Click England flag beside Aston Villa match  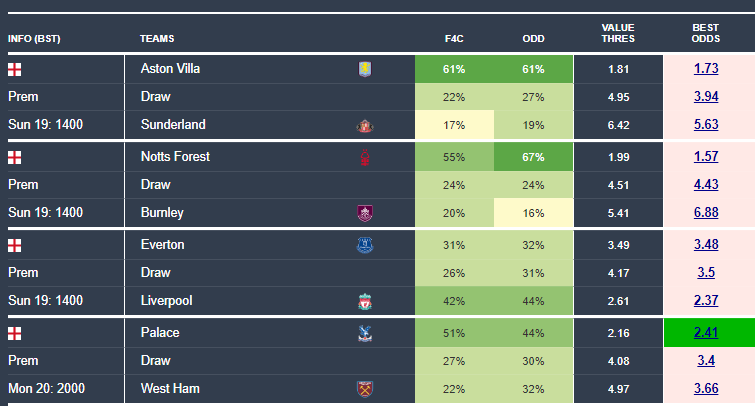click(x=14, y=69)
